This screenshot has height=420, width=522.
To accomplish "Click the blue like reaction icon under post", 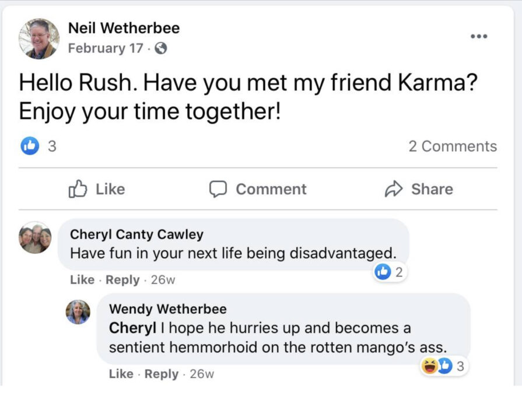I will coord(29,146).
